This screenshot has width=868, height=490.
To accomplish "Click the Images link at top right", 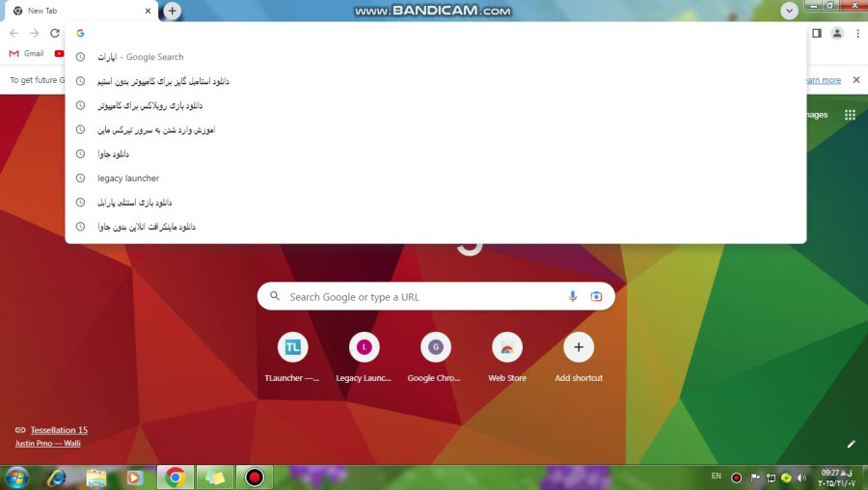I will [817, 115].
